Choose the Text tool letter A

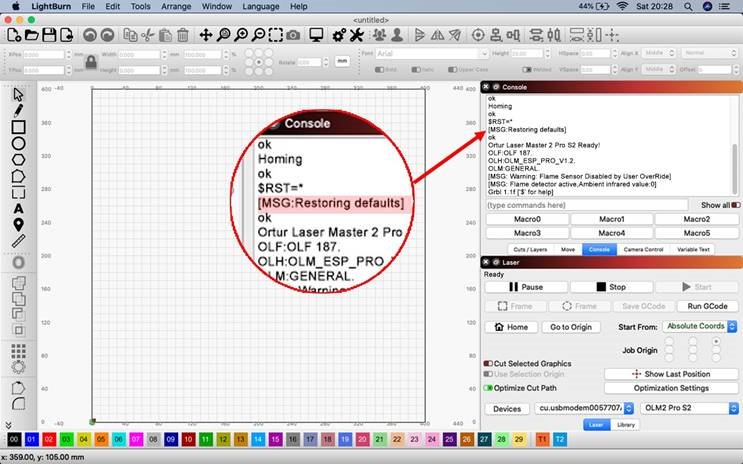[18, 209]
